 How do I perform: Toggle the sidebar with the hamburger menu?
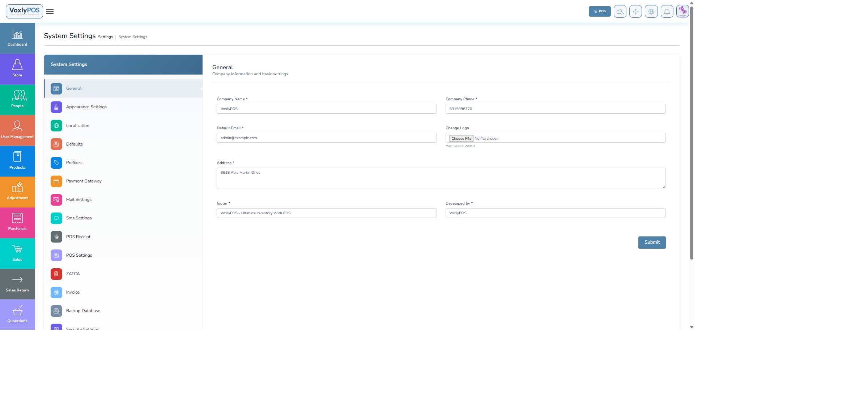coord(50,11)
